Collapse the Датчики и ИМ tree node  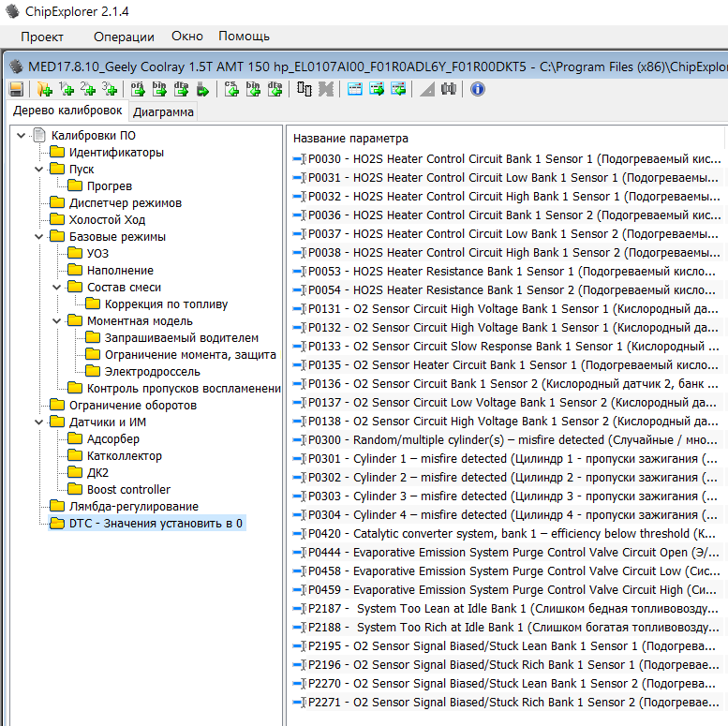[38, 422]
